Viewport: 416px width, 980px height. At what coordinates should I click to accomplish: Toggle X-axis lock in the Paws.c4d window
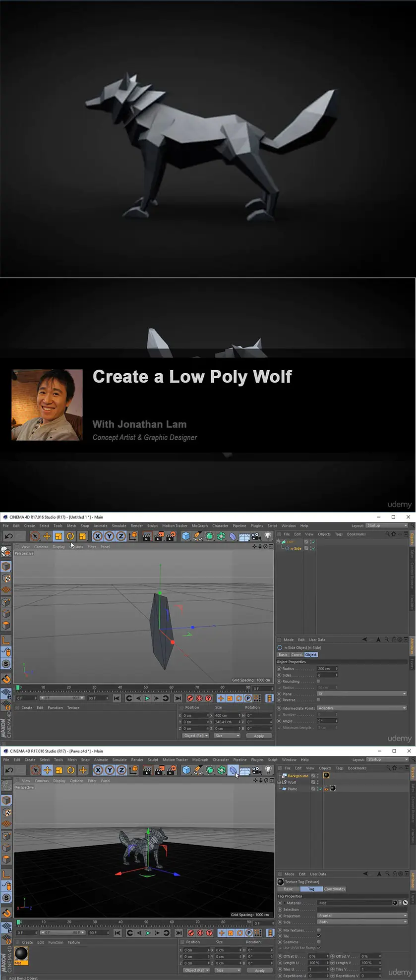tap(98, 770)
